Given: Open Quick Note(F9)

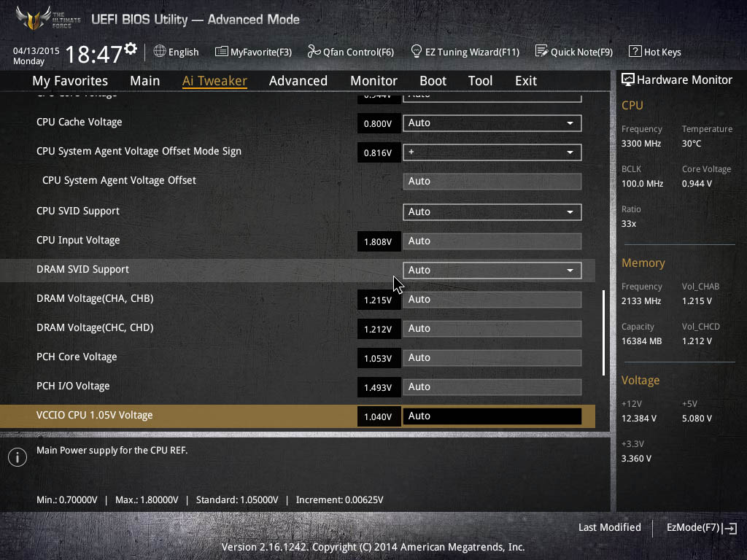Looking at the screenshot, I should click(581, 52).
